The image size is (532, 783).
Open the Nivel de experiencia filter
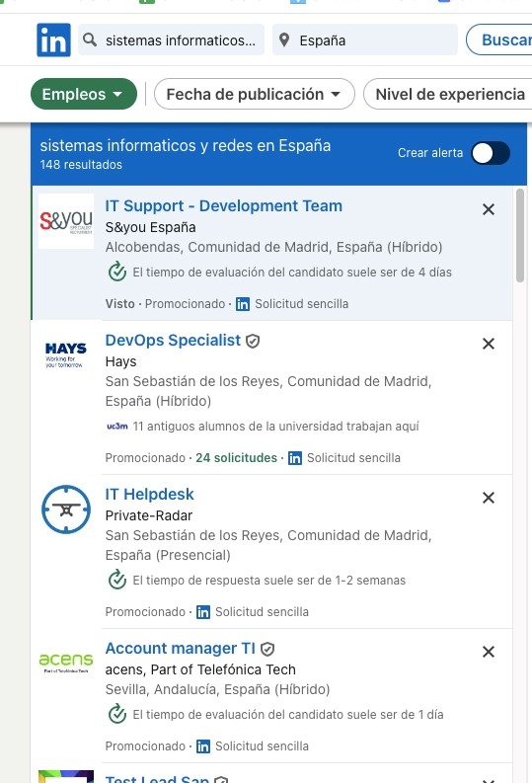pos(449,94)
